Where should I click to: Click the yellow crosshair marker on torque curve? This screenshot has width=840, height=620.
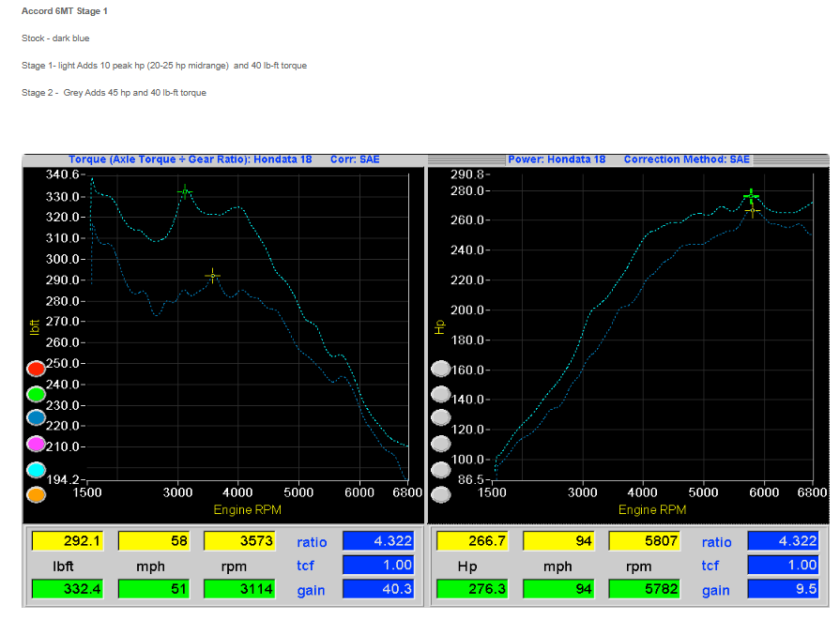(x=212, y=276)
